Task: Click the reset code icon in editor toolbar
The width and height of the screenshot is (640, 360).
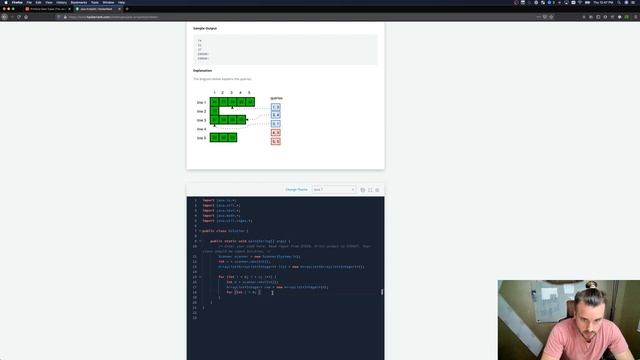Action: pos(362,190)
